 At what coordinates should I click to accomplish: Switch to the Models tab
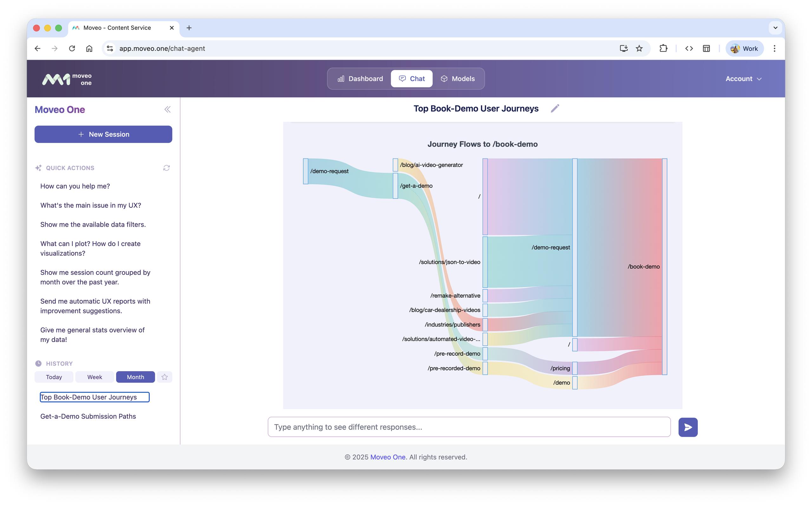[x=457, y=79]
